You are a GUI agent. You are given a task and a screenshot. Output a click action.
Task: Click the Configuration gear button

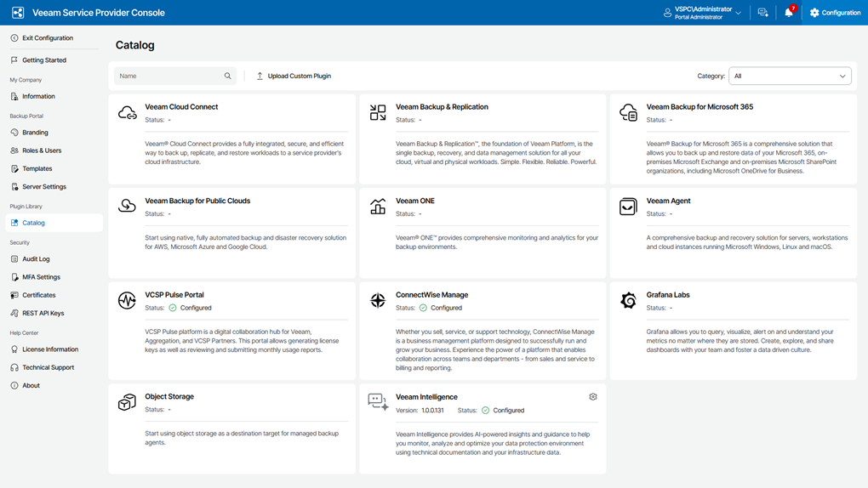tap(835, 12)
